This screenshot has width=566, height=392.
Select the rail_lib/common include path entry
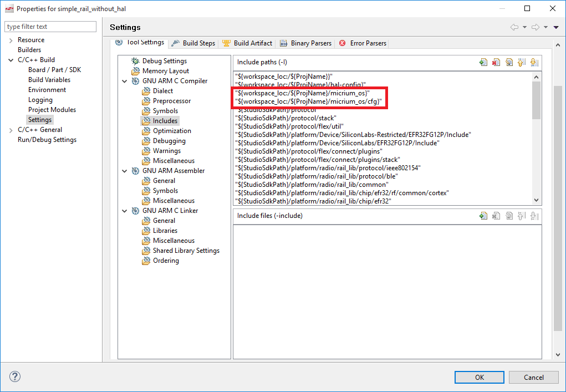312,185
